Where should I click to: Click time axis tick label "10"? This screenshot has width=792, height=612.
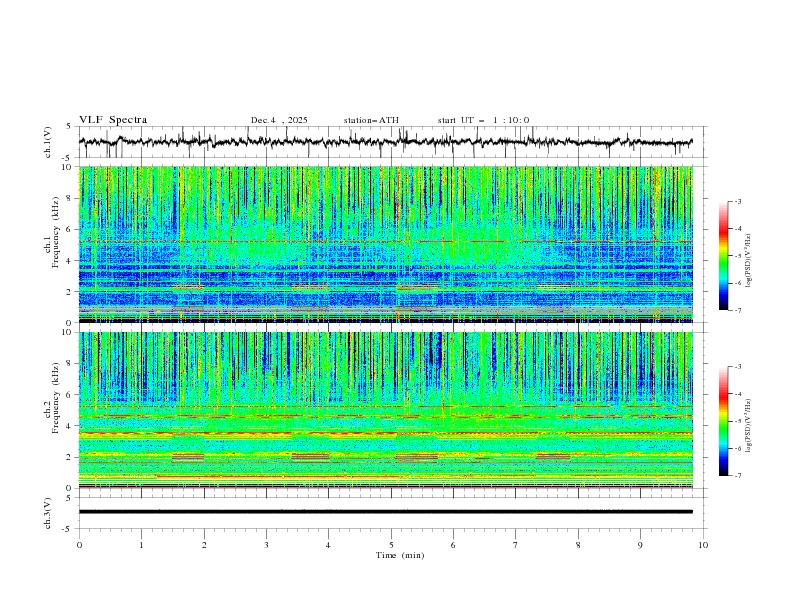click(703, 545)
